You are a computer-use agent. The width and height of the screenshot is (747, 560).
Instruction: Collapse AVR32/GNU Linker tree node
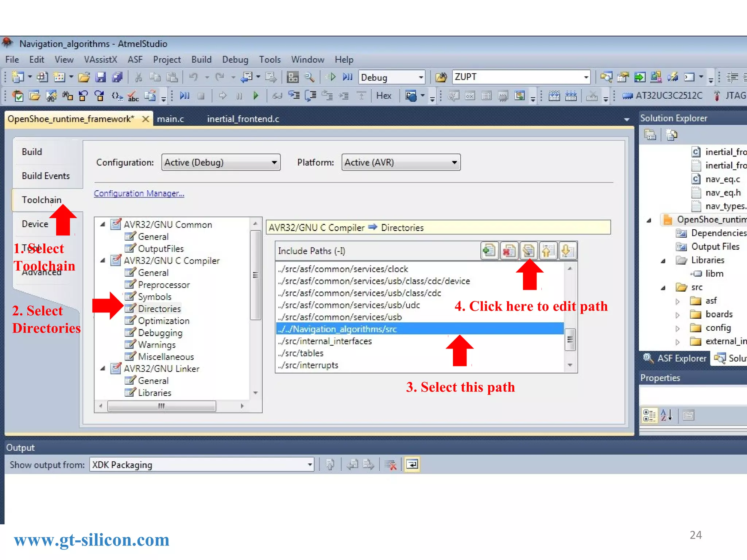[103, 369]
